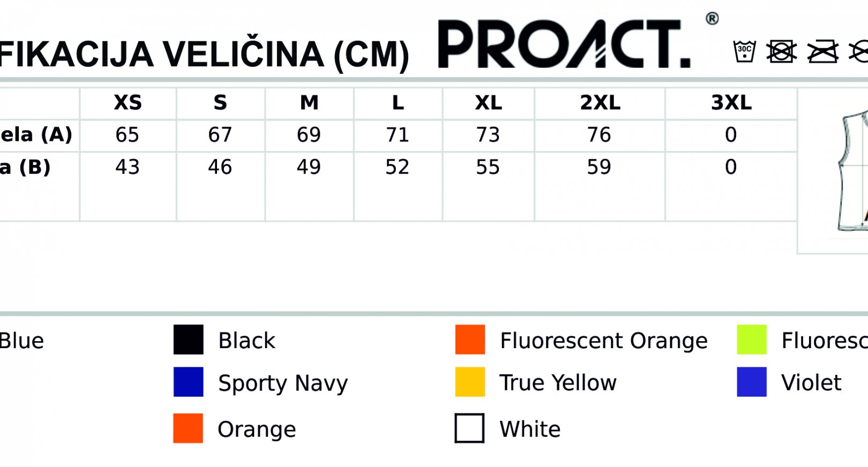Click the vest illustration thumbnail
Image resolution: width=868 pixels, height=467 pixels.
pyautogui.click(x=852, y=170)
